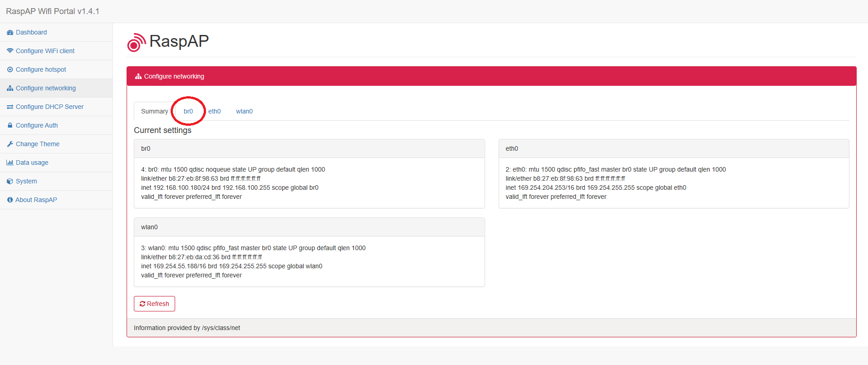Switch to the eth0 tab
The image size is (868, 365).
(215, 111)
